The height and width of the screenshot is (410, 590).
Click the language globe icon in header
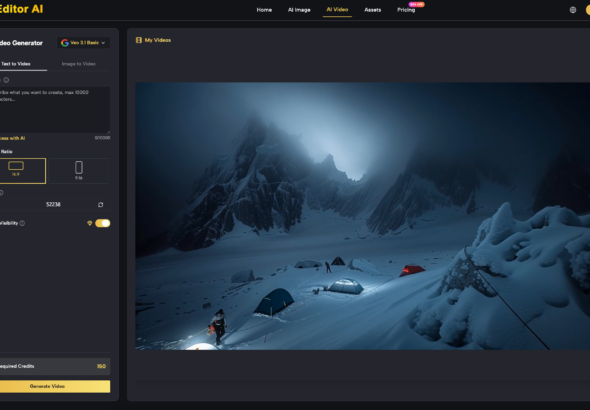pyautogui.click(x=573, y=10)
